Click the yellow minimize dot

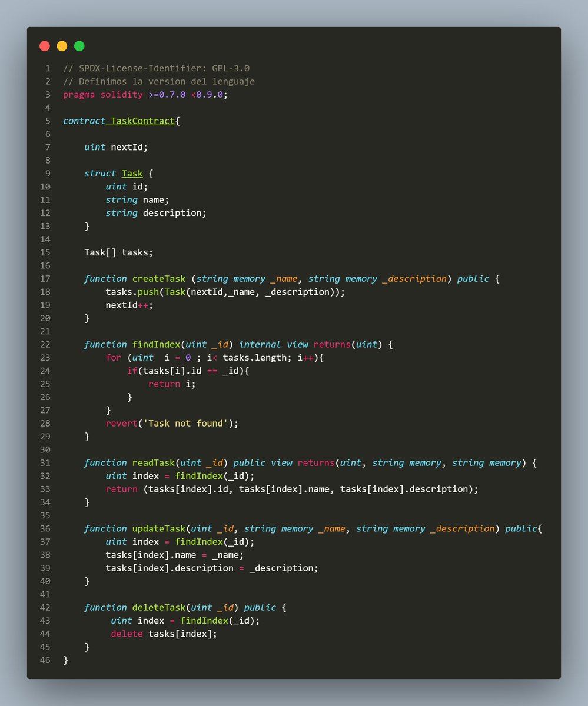(x=62, y=46)
